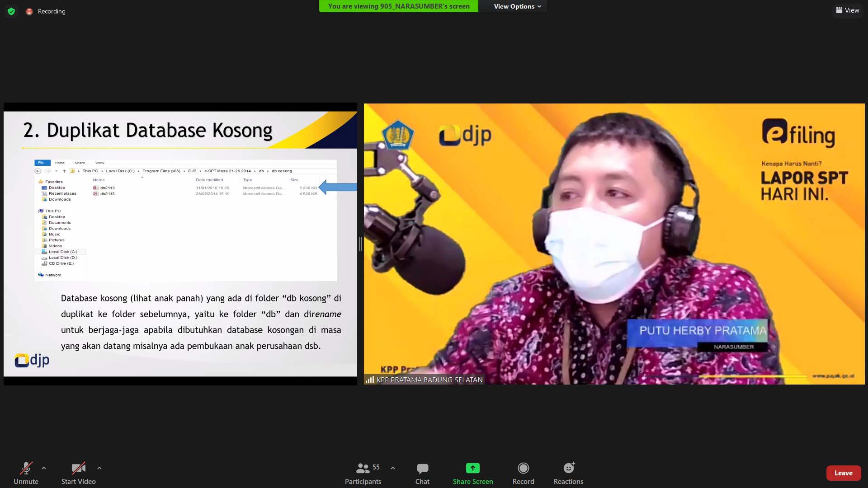868x488 pixels.
Task: Expand audio options arrow beside Unmute
Action: 44,468
